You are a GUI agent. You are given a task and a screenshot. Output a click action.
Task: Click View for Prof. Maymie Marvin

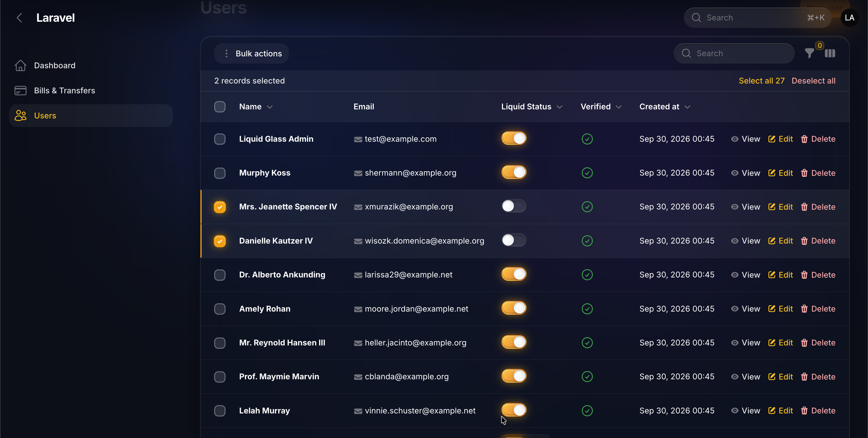[746, 377]
